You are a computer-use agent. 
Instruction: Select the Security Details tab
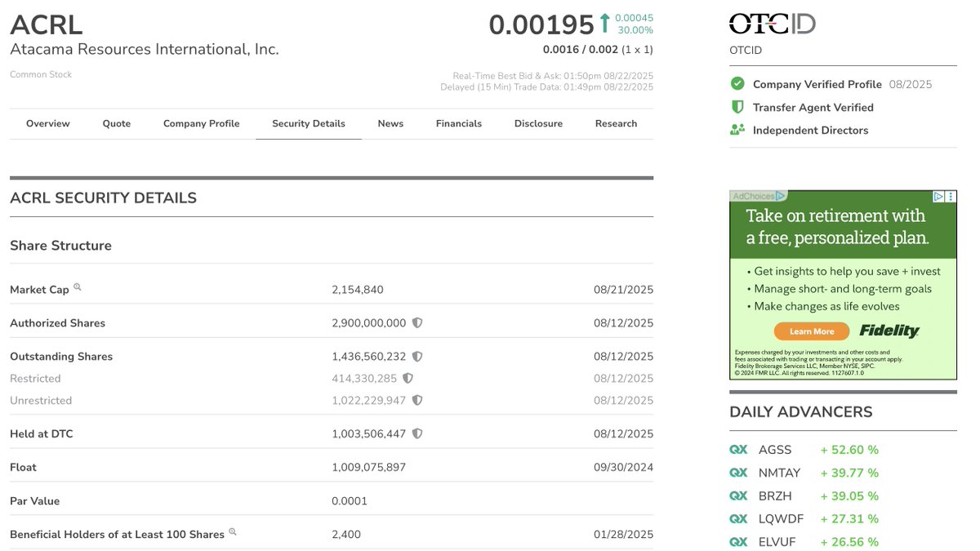[309, 123]
